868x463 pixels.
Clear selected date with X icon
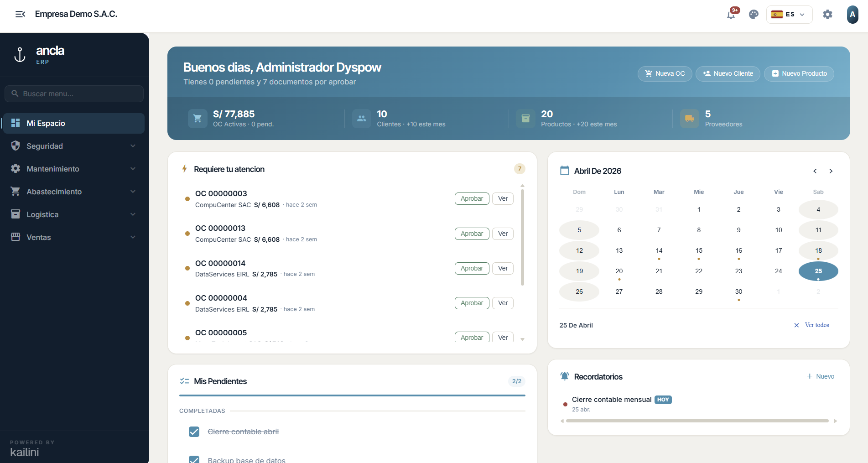point(796,325)
